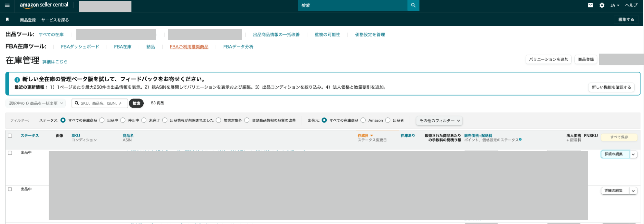This screenshot has width=644, height=224.
Task: Open the 重複の可能性 link
Action: (x=327, y=35)
